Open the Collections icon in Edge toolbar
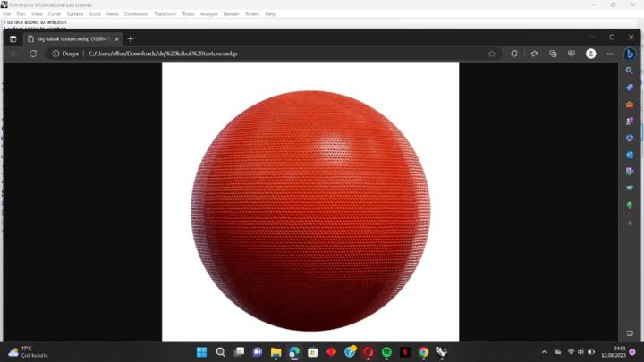Viewport: 644px width, 362px height. (x=553, y=54)
